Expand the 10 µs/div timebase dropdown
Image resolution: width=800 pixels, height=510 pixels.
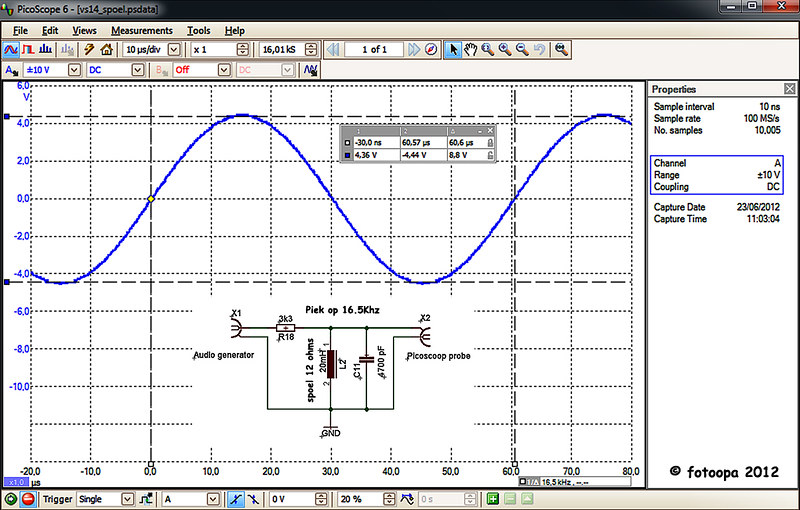(174, 49)
